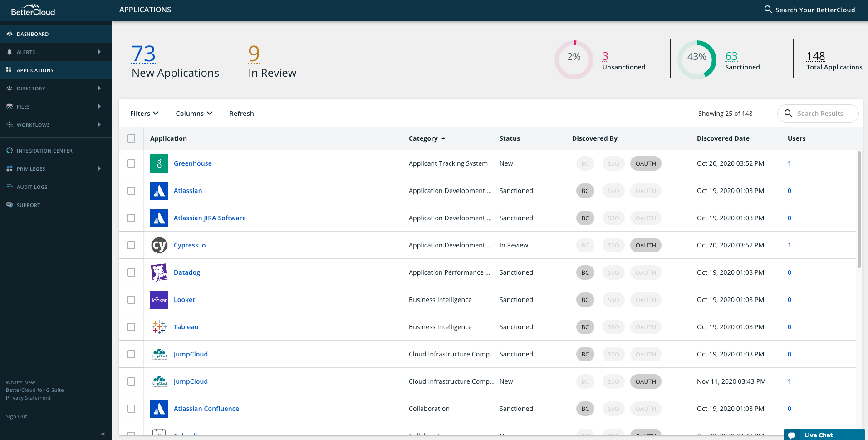This screenshot has width=868, height=440.
Task: Check the select-all checkbox in table header
Action: point(131,138)
